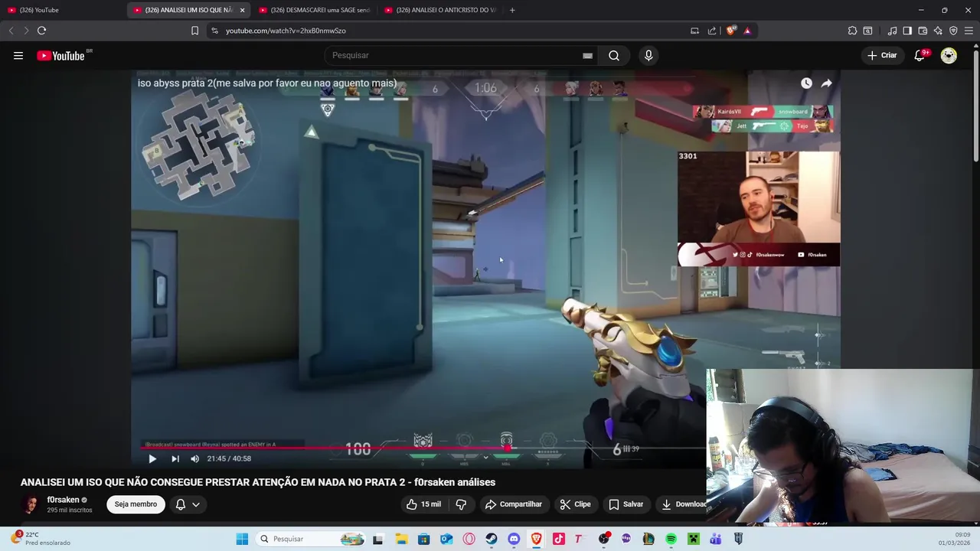The width and height of the screenshot is (980, 551).
Task: Bookmark this page
Action: click(194, 31)
